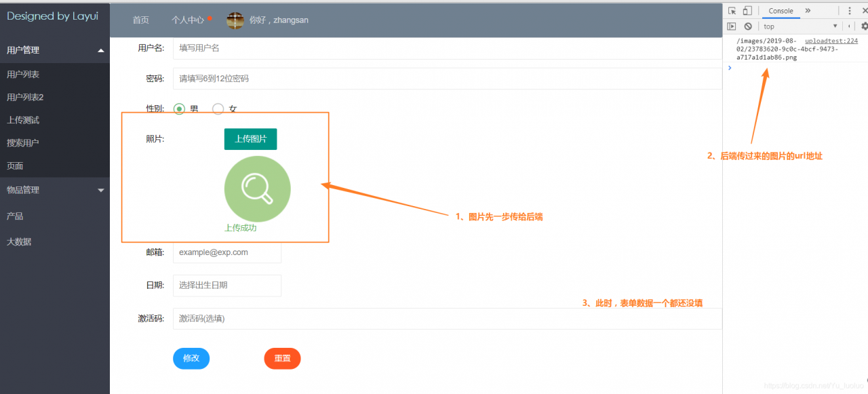Toggle the DevTools device toolbar icon
This screenshot has height=394, width=868.
click(x=747, y=11)
